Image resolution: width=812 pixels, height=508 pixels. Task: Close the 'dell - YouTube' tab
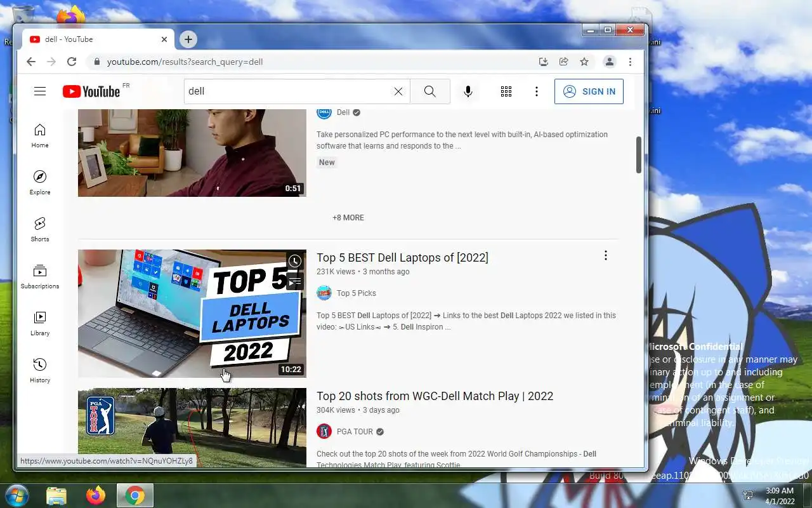[164, 39]
